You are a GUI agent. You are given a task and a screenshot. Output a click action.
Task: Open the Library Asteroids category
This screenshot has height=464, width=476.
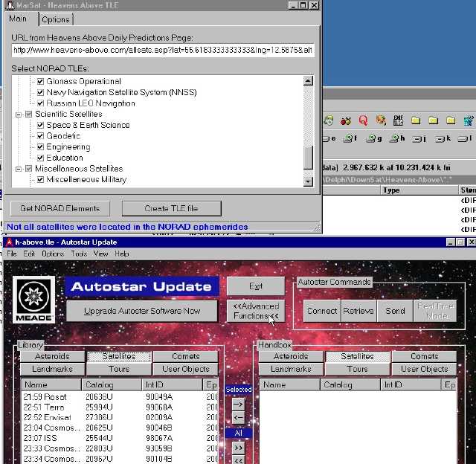coord(52,356)
